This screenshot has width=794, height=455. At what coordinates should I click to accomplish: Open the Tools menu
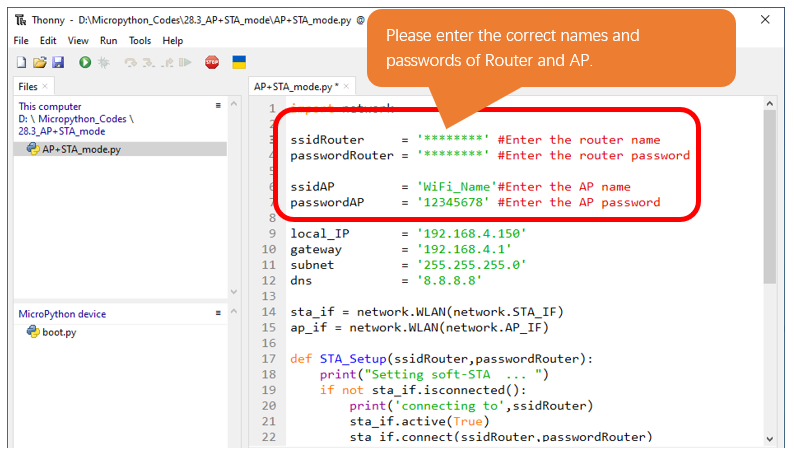point(140,40)
